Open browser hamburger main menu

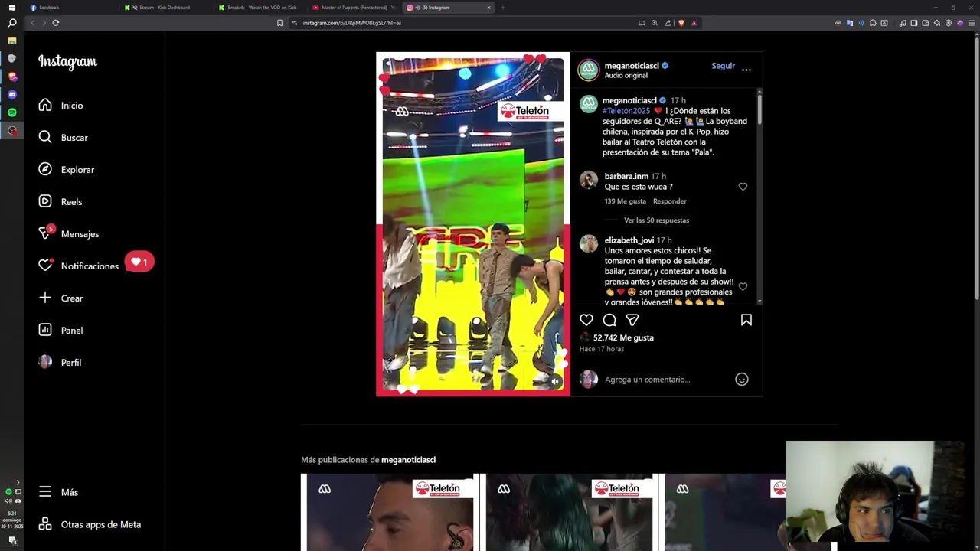pyautogui.click(x=972, y=23)
